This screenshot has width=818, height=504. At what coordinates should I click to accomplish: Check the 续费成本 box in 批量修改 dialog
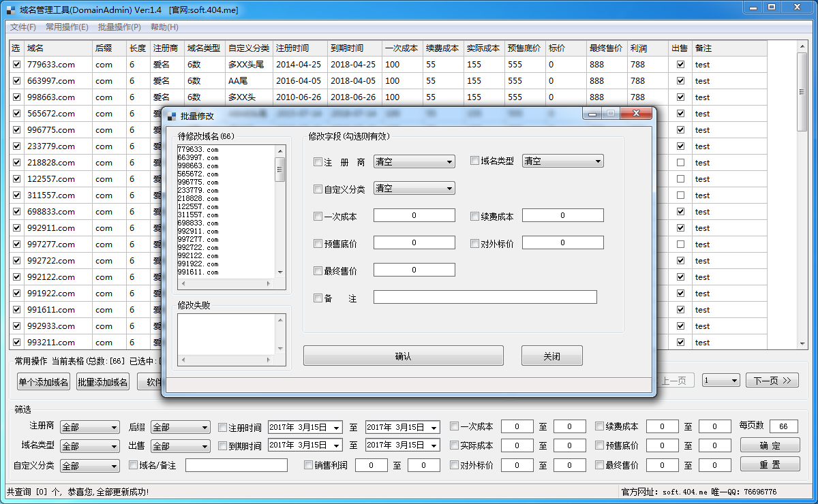point(475,217)
